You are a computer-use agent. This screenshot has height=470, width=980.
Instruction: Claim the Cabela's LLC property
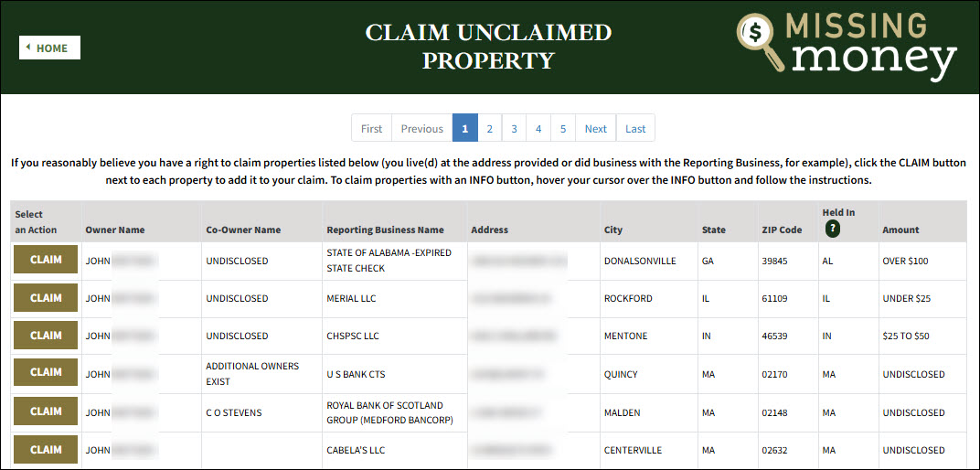pyautogui.click(x=46, y=450)
